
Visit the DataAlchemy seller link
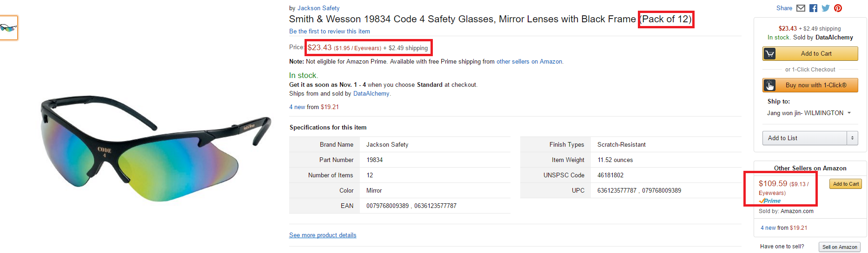(371, 94)
